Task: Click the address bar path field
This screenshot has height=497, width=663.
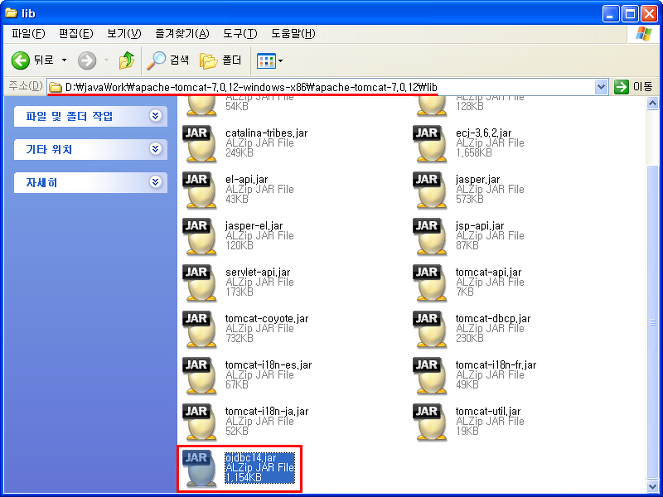Action: click(321, 87)
